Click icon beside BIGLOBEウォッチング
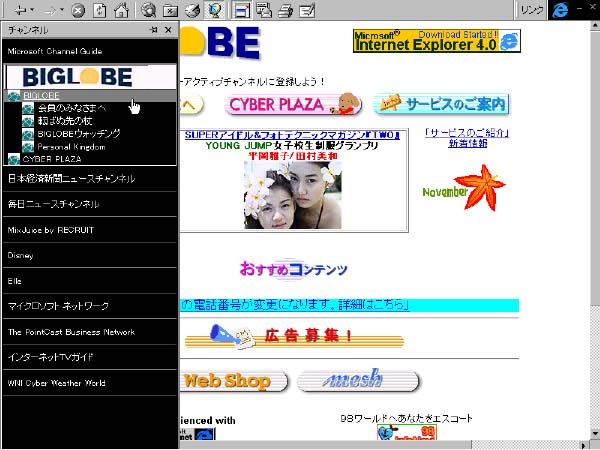 point(28,134)
